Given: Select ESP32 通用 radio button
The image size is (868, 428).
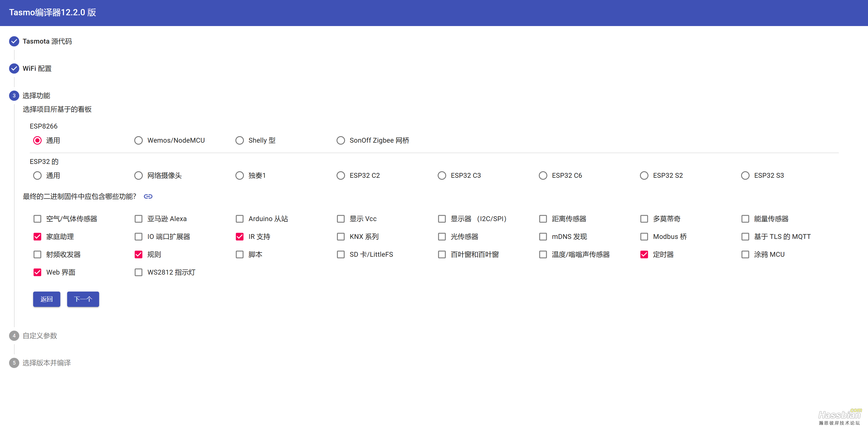Looking at the screenshot, I should [x=37, y=176].
